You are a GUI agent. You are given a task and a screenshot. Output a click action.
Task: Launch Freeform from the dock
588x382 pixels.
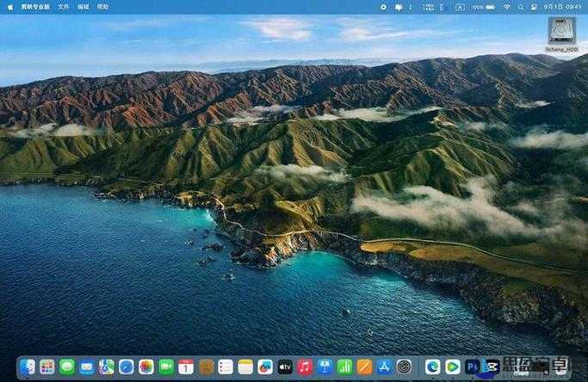tap(265, 367)
